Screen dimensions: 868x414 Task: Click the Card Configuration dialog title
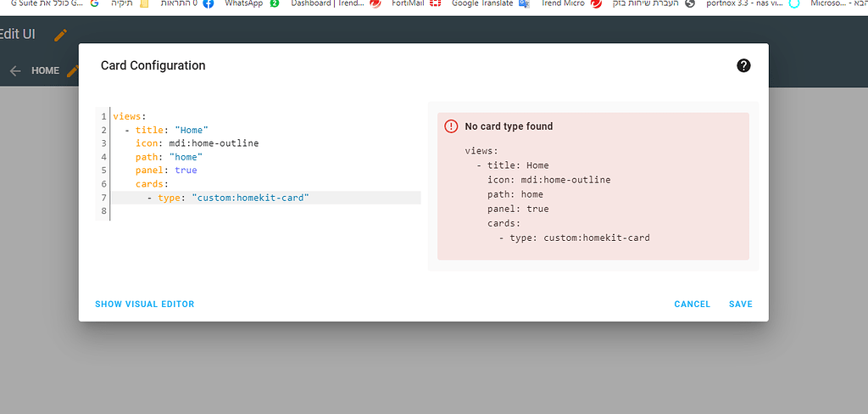click(153, 65)
